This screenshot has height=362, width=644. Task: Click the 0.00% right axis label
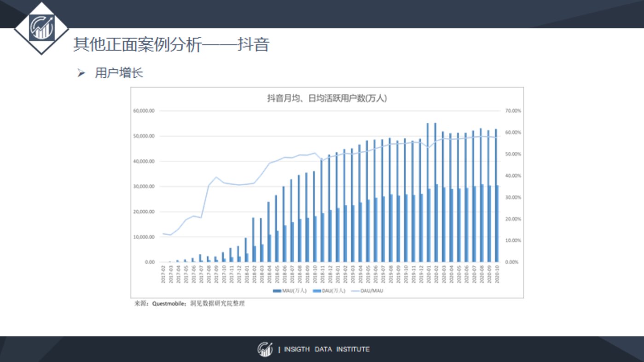(x=512, y=262)
